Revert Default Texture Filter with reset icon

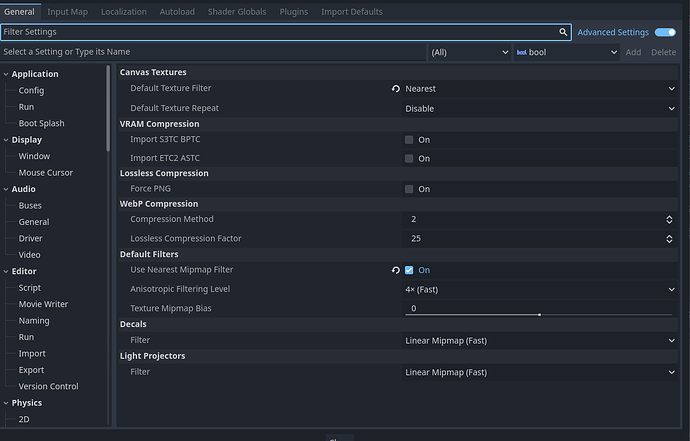pyautogui.click(x=396, y=89)
